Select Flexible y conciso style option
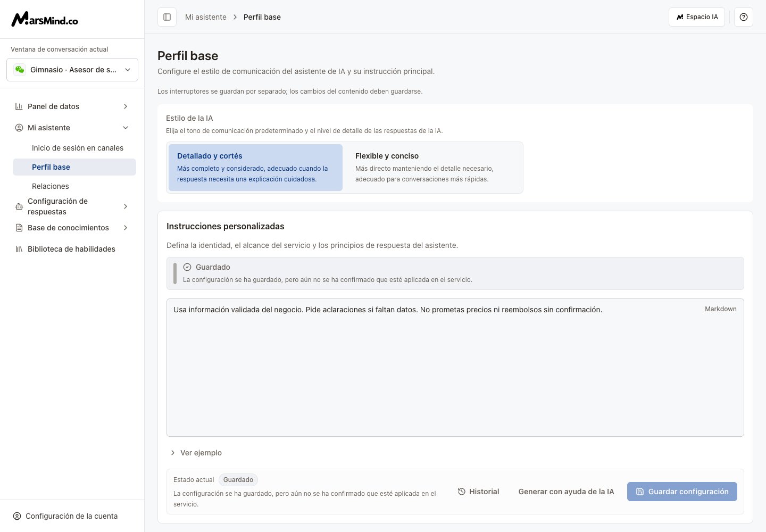Image resolution: width=766 pixels, height=532 pixels. click(434, 168)
